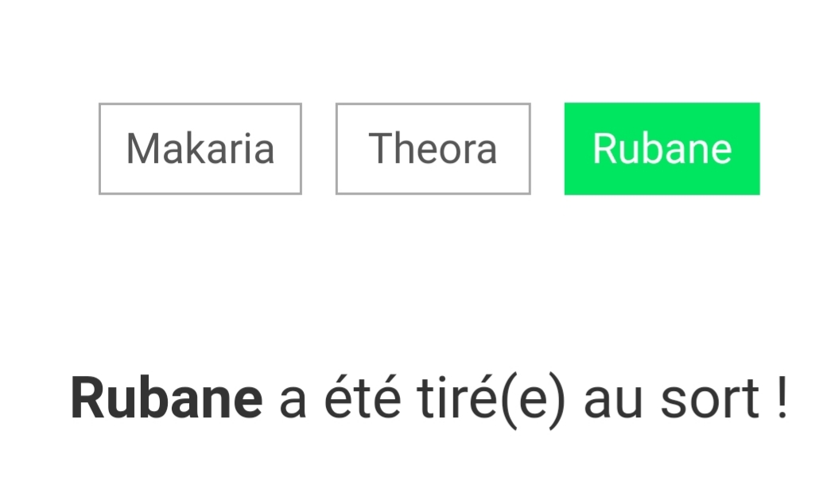Choose the Theora participant entry
The image size is (835, 504).
click(x=433, y=149)
